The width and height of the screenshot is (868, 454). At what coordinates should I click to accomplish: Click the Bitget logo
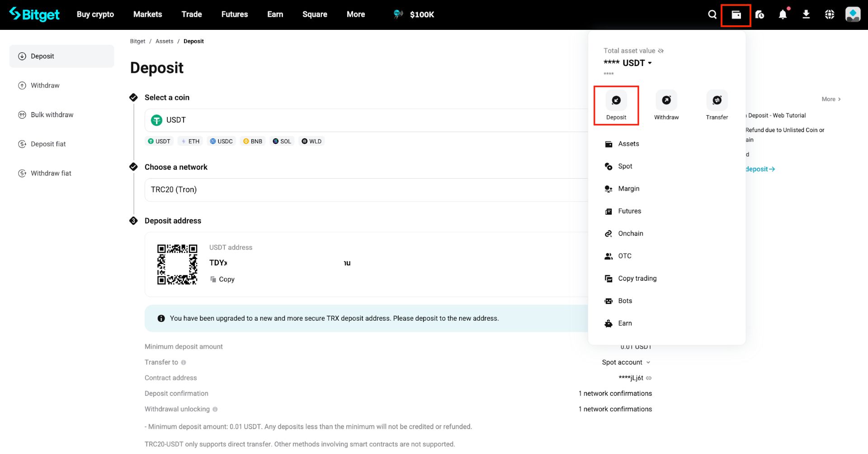point(34,14)
